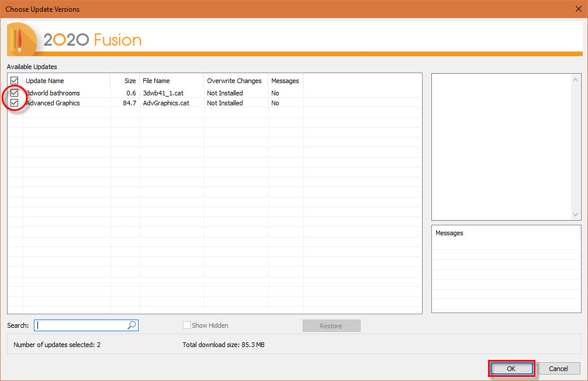
Task: Enable the Show Hidden option
Action: (186, 325)
